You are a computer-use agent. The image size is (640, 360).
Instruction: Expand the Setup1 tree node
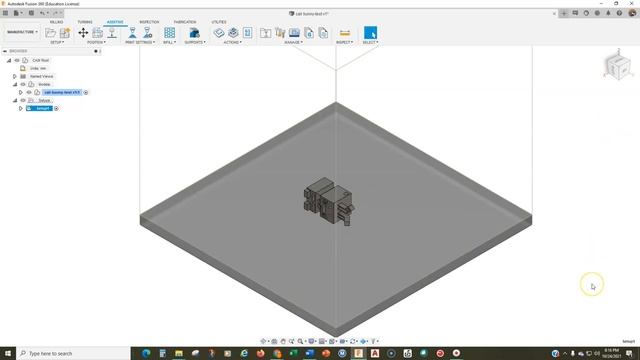20,108
